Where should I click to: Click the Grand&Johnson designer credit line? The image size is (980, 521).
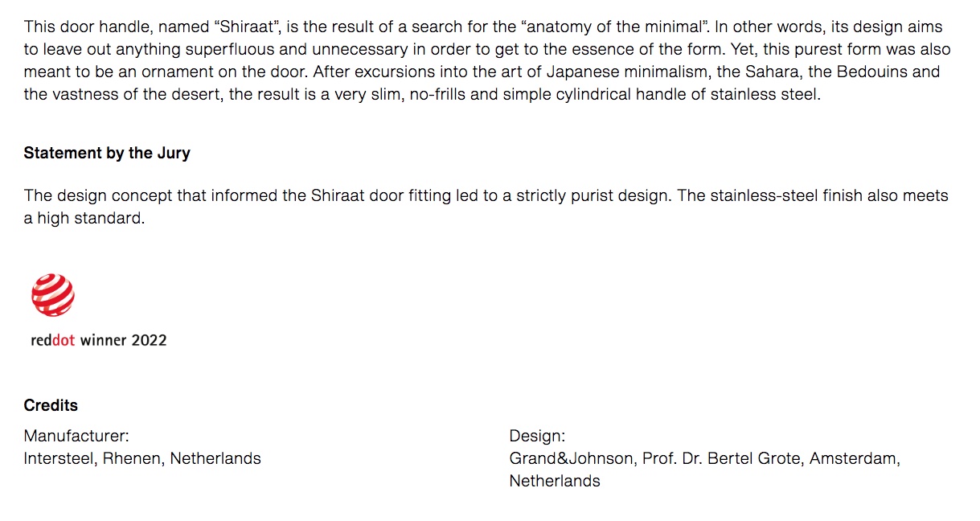(704, 458)
